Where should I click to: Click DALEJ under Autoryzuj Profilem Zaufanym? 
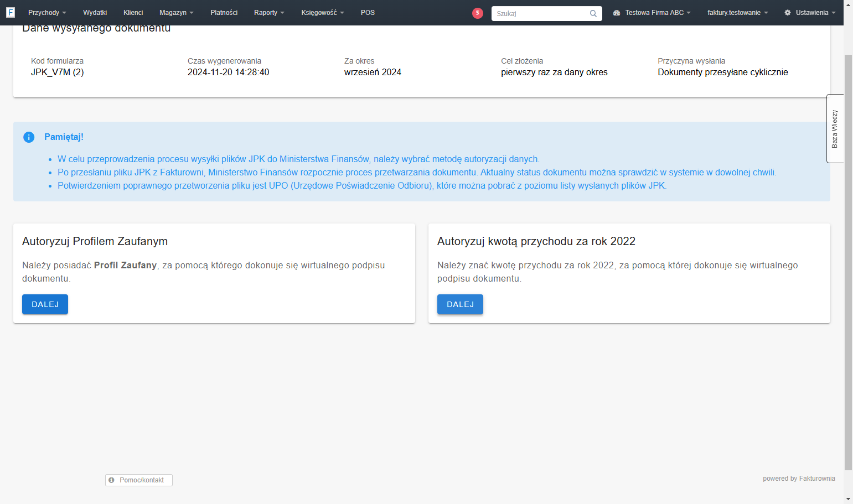pos(45,304)
